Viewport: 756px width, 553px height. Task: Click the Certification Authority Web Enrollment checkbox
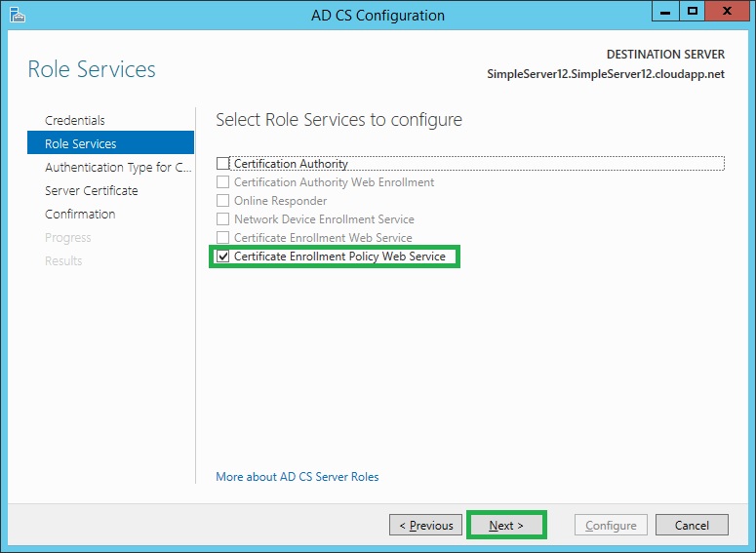(x=223, y=182)
